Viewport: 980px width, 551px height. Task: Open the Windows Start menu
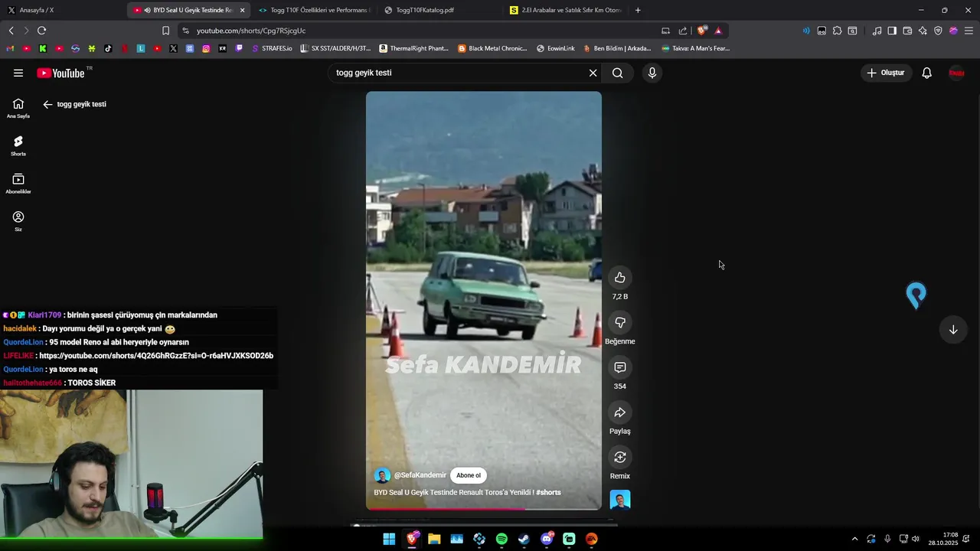[x=389, y=540]
